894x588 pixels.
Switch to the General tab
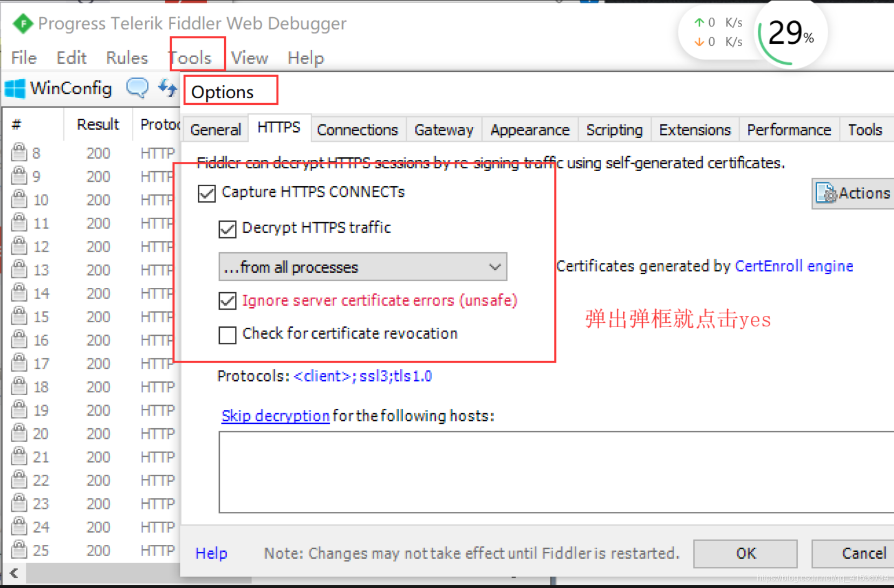pos(216,130)
